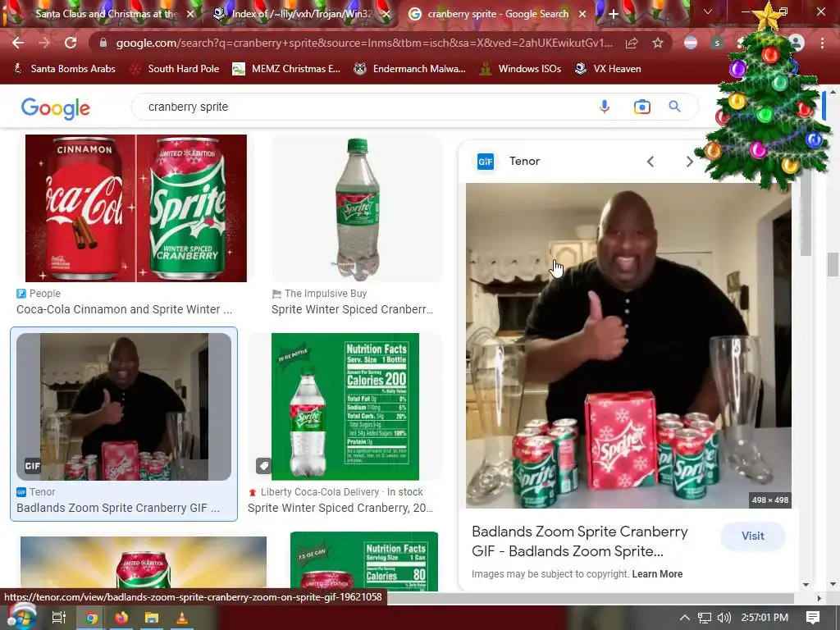Click the Tenor GIF source icon in preview panel

[486, 162]
